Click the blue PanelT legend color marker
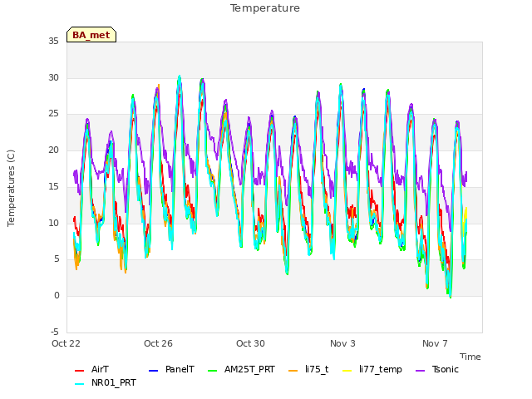Image resolution: width=532 pixels, height=399 pixels. tap(153, 371)
